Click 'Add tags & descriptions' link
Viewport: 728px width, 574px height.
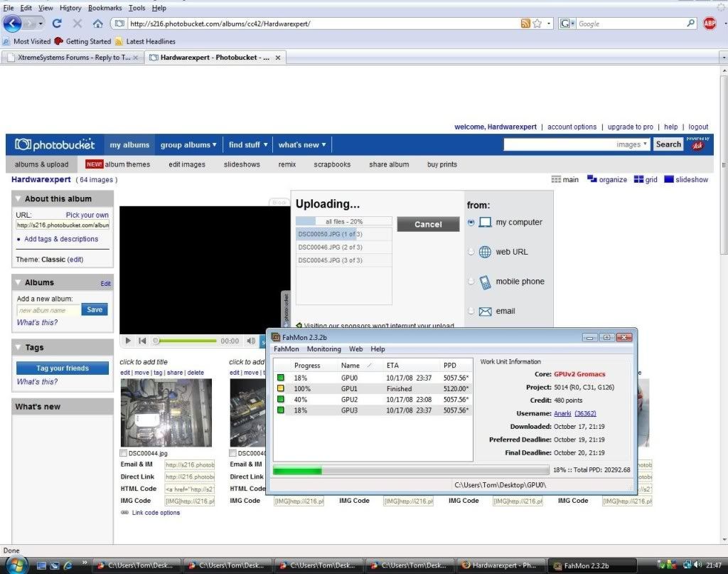(61, 239)
